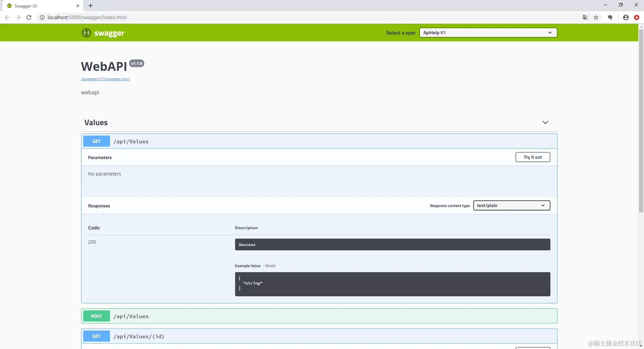Click the translate page icon

pyautogui.click(x=585, y=17)
